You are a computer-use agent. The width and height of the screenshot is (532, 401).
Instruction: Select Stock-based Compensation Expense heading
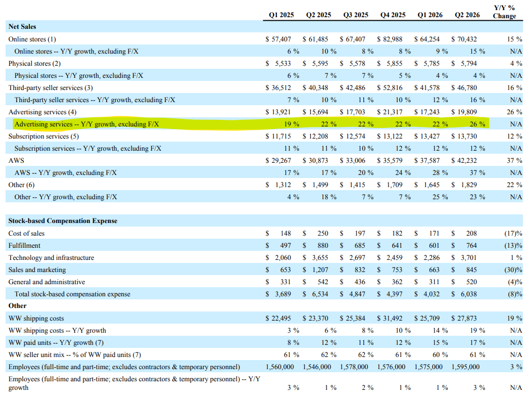(63, 220)
